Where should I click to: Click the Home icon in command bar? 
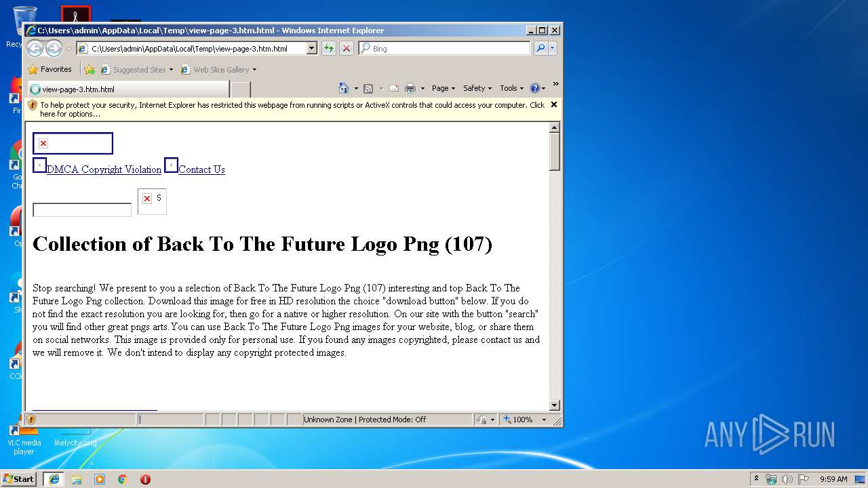[344, 88]
